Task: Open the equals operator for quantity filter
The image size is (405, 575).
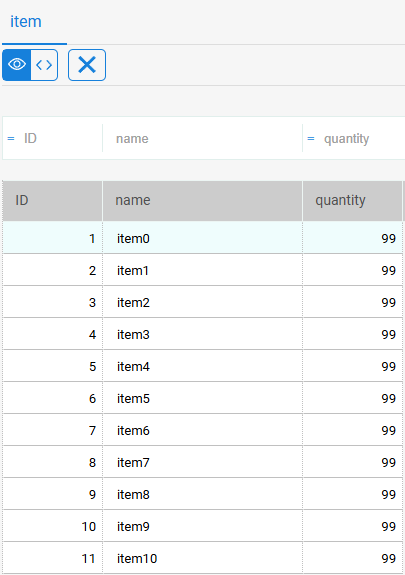Action: pos(311,139)
